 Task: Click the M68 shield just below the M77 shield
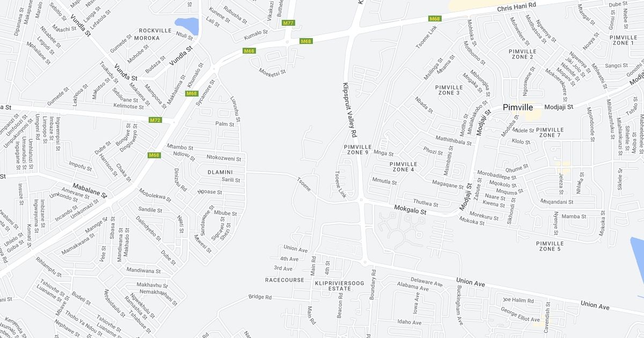(x=306, y=41)
